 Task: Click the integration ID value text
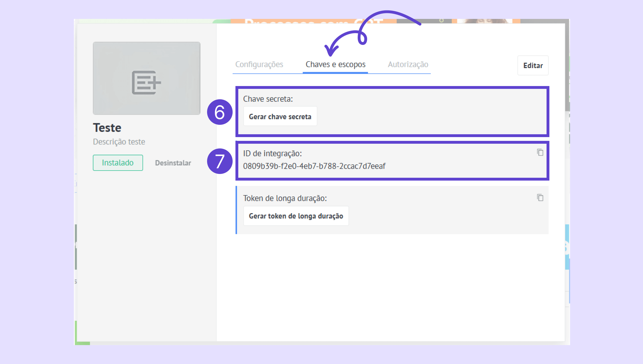pos(314,166)
